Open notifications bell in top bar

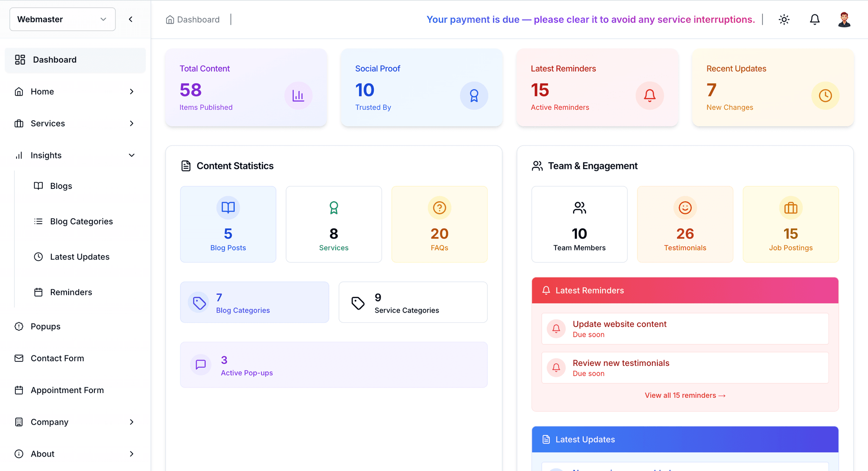(815, 19)
